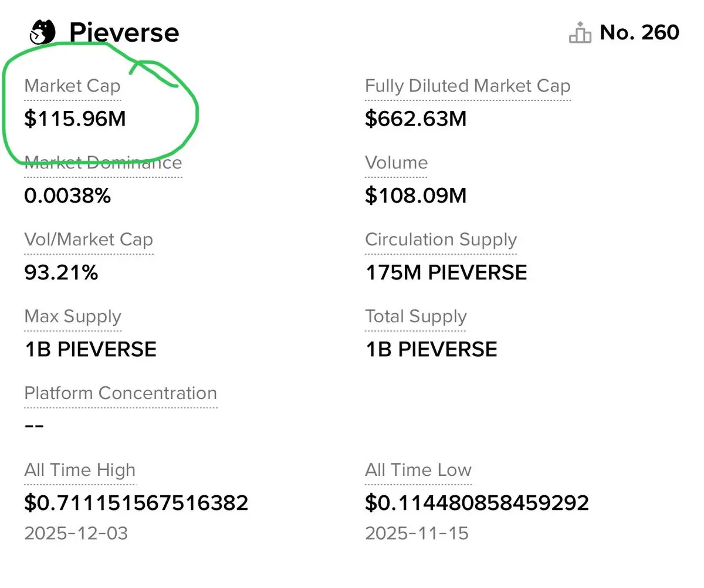Screen dimensions: 704x588
Task: Tap the Market Dominance label
Action: coord(103,163)
